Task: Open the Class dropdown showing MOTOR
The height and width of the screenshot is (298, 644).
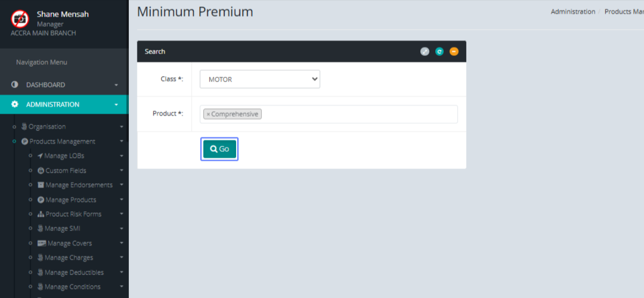Action: coord(260,79)
